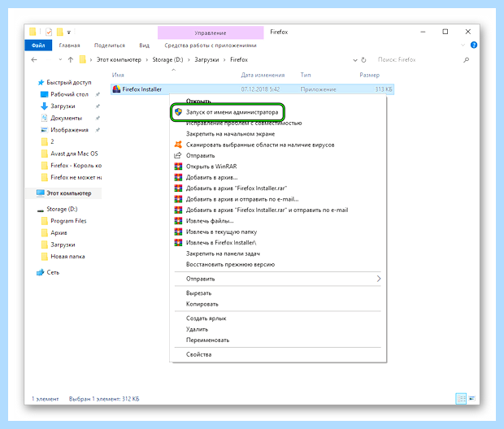Screen dimensions: 504x429
Task: Open Загрузки under quick access
Action: pos(63,106)
